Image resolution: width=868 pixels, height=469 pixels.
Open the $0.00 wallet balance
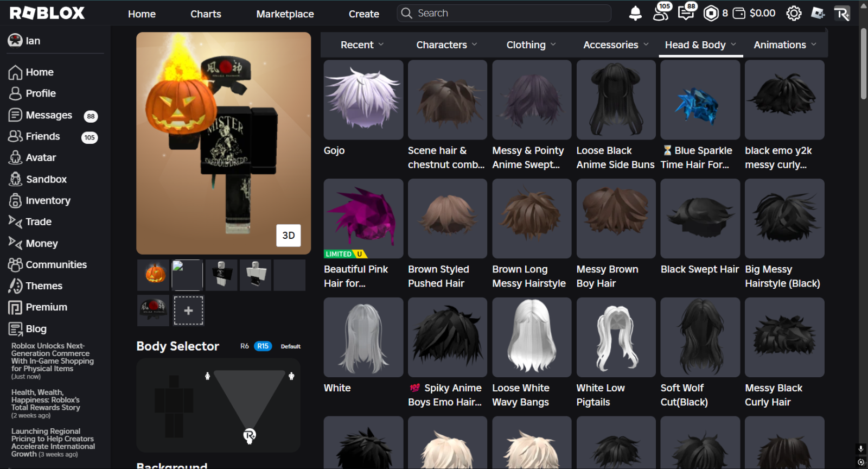pyautogui.click(x=754, y=13)
